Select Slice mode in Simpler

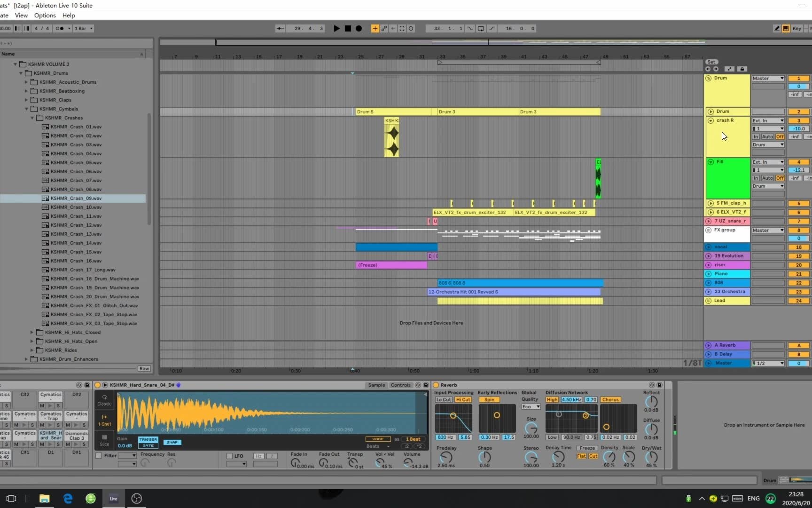pyautogui.click(x=104, y=441)
